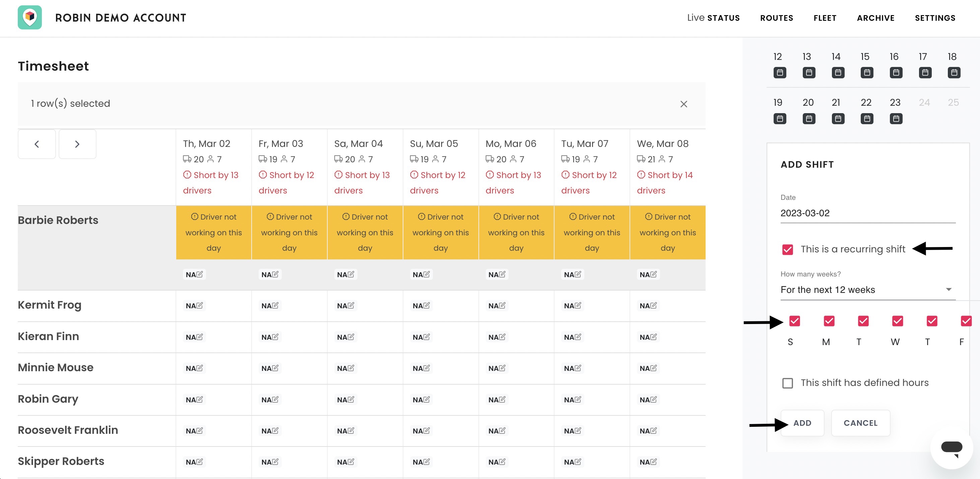Open the calendar icon under day 22
Screen dimensions: 980x479
pyautogui.click(x=867, y=118)
